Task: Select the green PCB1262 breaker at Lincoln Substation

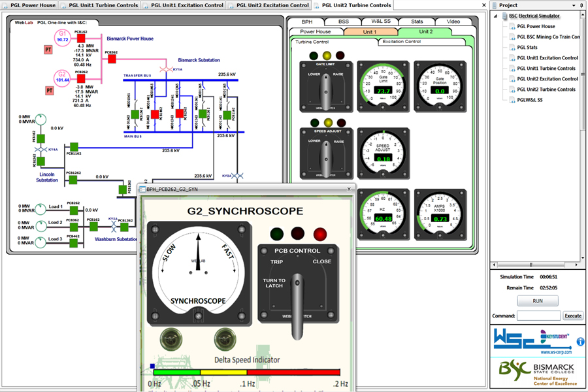Action: 73,180
